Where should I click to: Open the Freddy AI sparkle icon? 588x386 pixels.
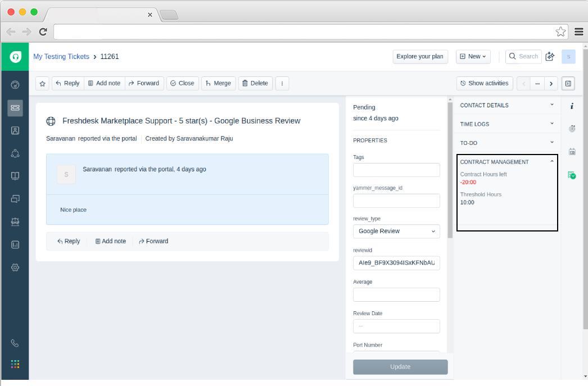550,57
